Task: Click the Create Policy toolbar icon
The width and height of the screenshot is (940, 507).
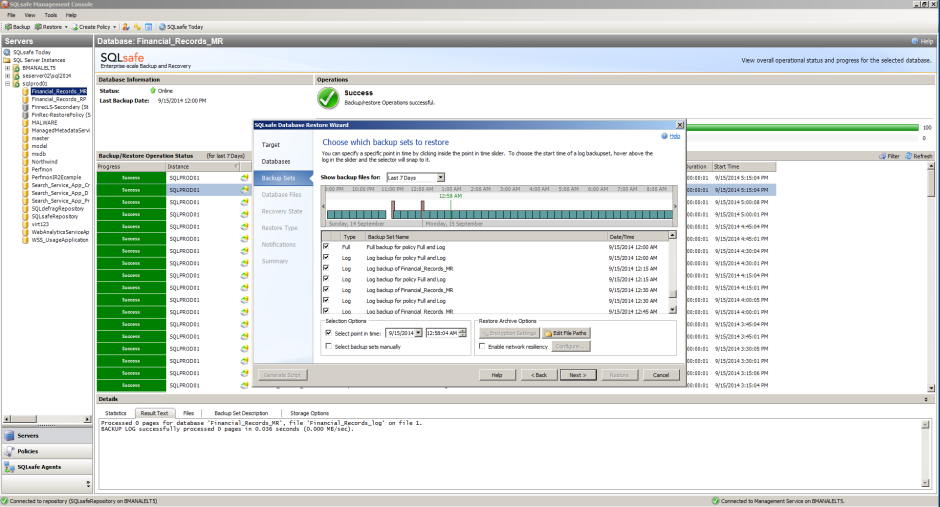Action: (x=76, y=27)
